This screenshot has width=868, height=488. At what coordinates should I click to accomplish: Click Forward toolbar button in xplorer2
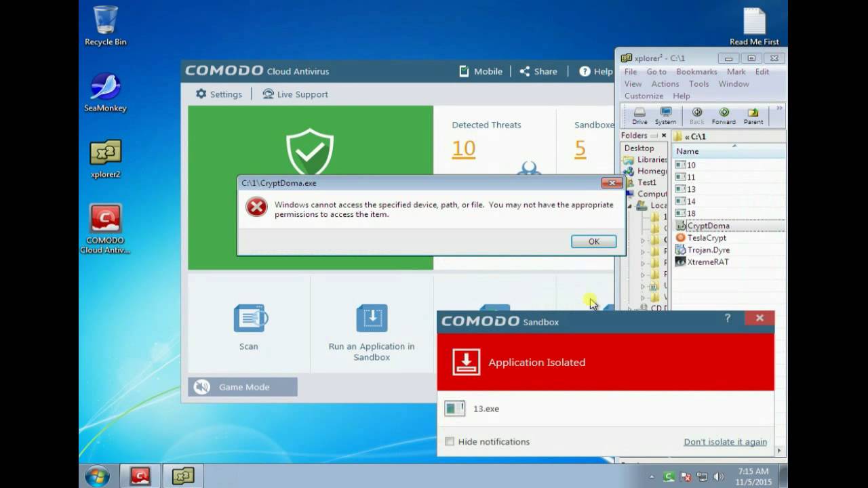click(x=724, y=116)
